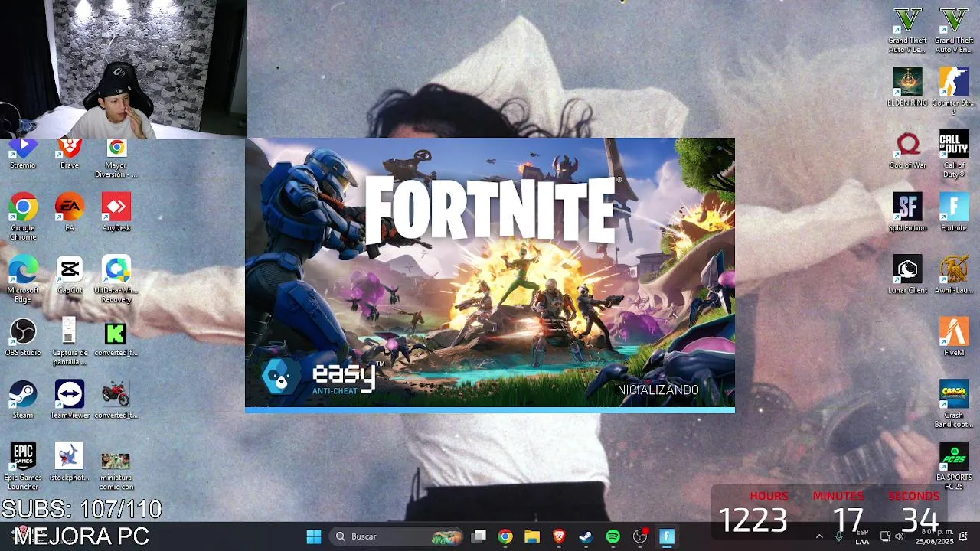This screenshot has width=980, height=551.
Task: Select the Captura de pantalla file
Action: point(70,342)
